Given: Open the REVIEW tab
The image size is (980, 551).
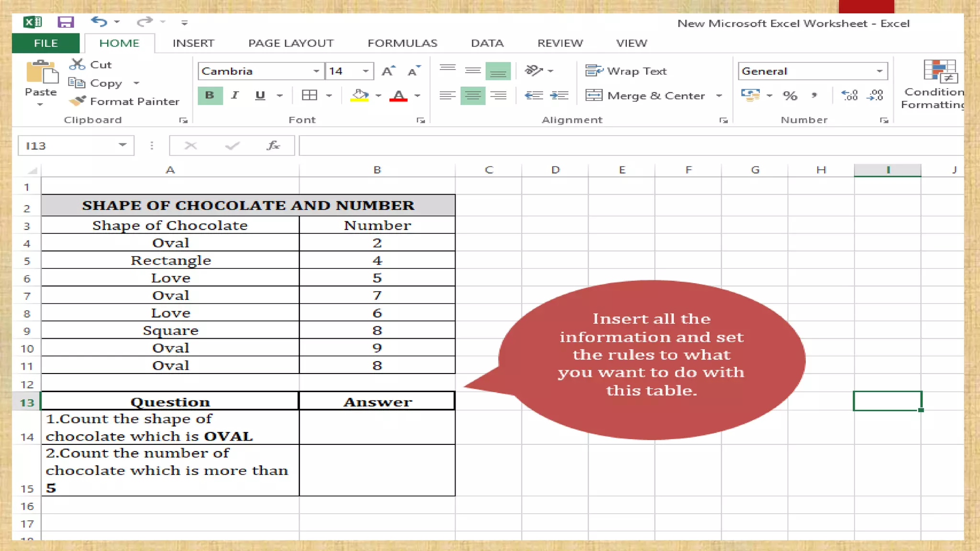Looking at the screenshot, I should [560, 43].
